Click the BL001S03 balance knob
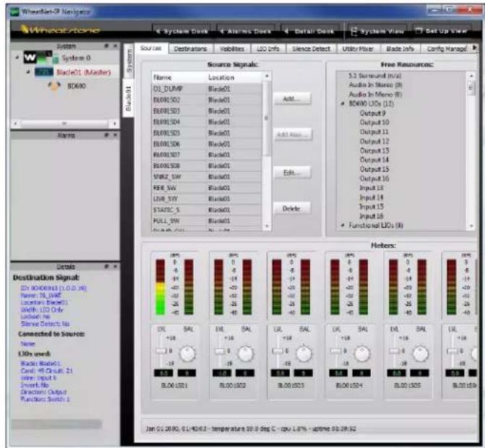 point(304,353)
